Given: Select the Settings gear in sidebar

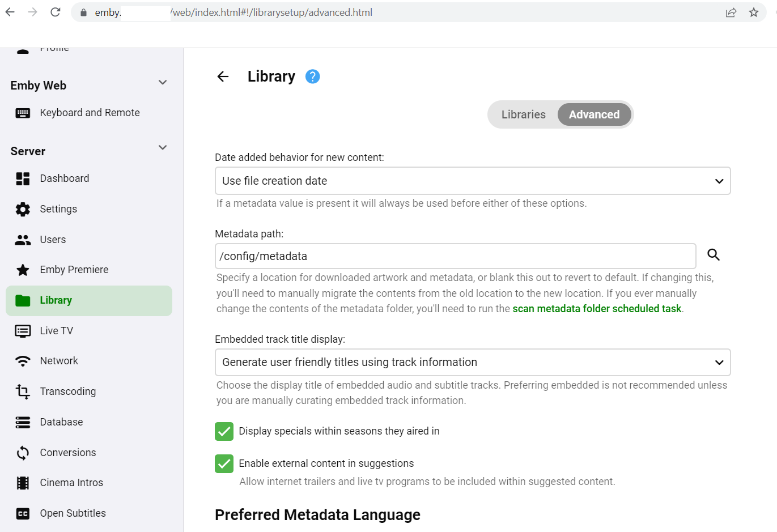Looking at the screenshot, I should [58, 208].
